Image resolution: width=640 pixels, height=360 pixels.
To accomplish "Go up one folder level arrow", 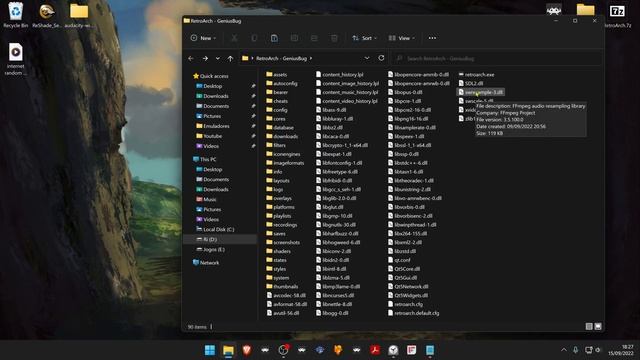I will click(230, 58).
